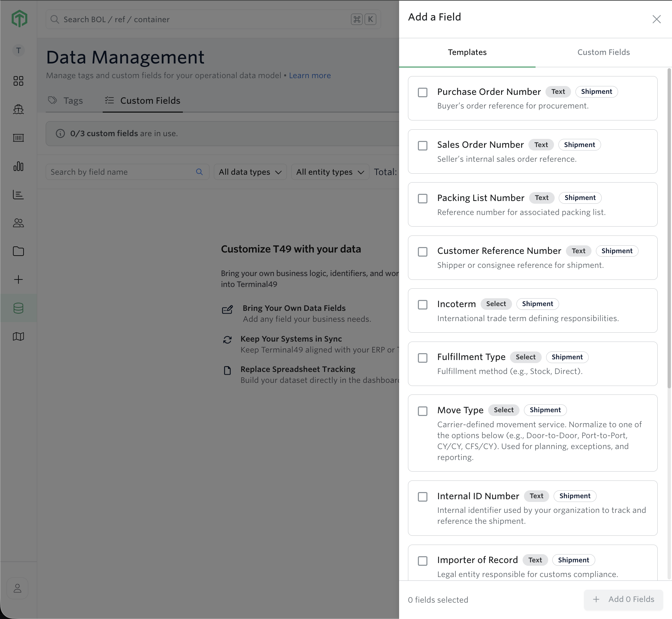Switch to the Tags tab

66,101
